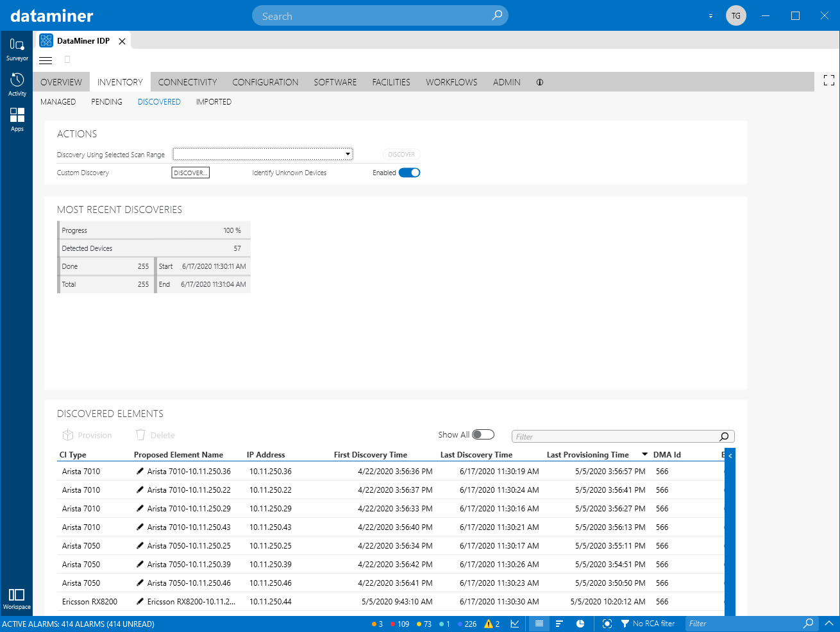Image resolution: width=840 pixels, height=632 pixels.
Task: Click search icon in alarm filter box
Action: [x=809, y=624]
